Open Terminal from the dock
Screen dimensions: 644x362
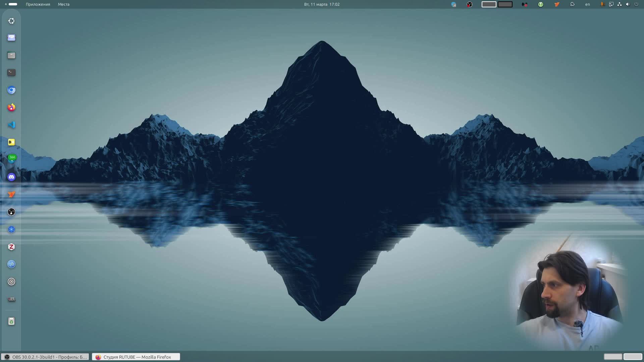pyautogui.click(x=11, y=72)
